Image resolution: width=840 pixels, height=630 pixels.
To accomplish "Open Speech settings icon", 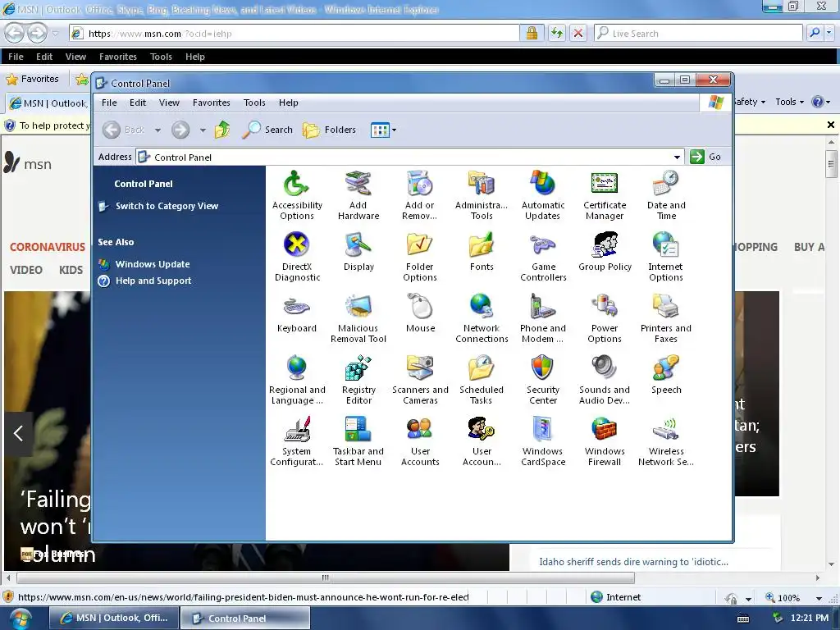I will (x=666, y=375).
